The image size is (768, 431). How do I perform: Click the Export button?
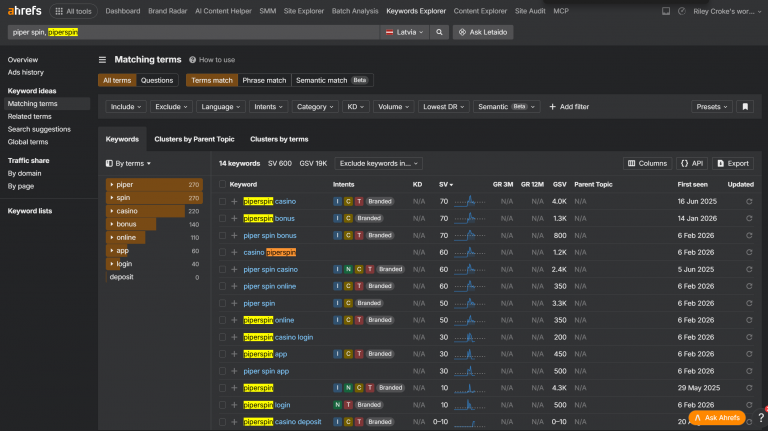pyautogui.click(x=733, y=164)
